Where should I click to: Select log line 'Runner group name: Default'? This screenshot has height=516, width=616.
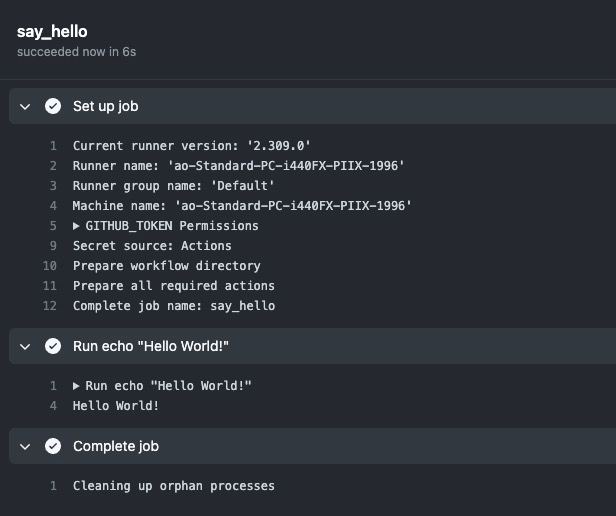pyautogui.click(x=174, y=186)
